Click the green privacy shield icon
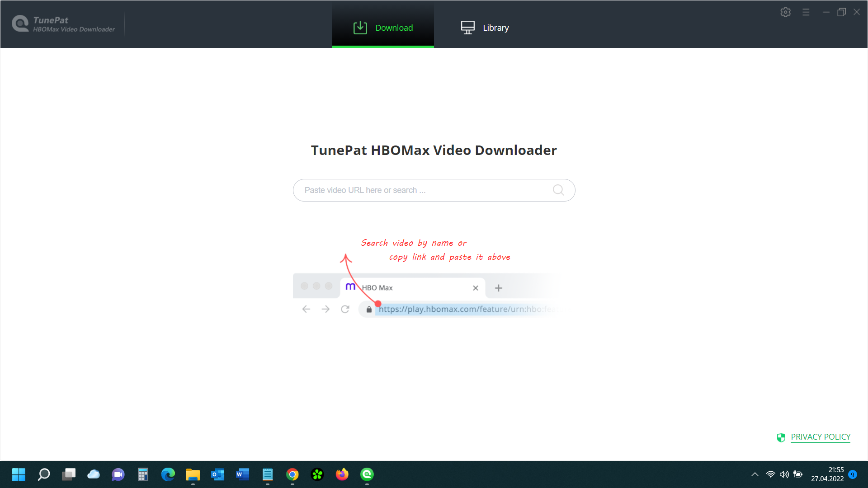The image size is (868, 488). (781, 437)
